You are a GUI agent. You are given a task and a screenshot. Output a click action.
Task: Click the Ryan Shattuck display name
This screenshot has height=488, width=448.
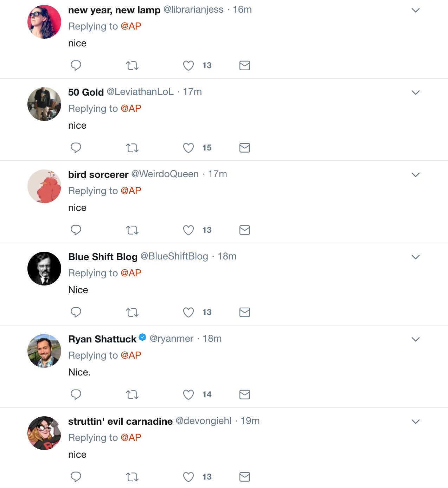tap(102, 339)
